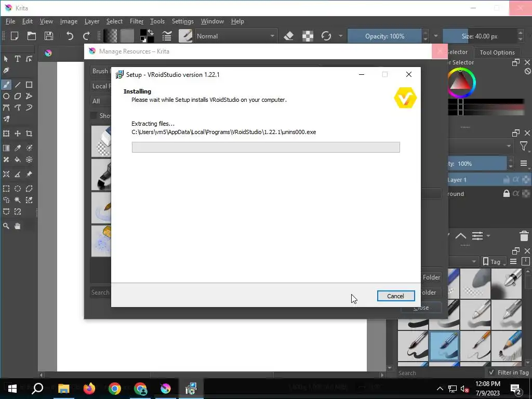Select the Fill bucket tool
This screenshot has width=532, height=399.
(18, 159)
